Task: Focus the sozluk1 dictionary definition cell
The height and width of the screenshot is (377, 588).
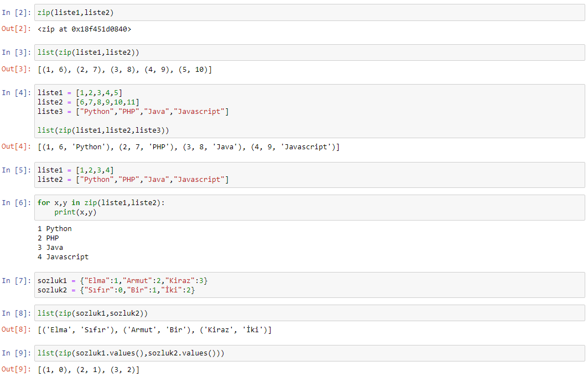Action: coord(309,285)
